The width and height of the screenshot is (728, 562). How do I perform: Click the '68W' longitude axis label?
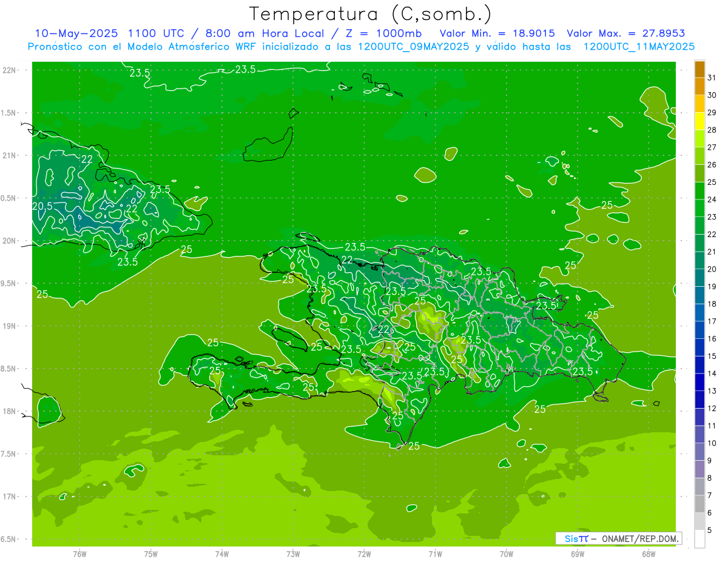point(649,554)
